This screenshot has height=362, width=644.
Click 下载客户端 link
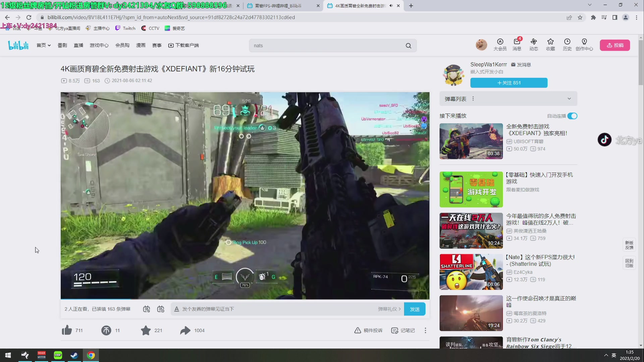(183, 45)
